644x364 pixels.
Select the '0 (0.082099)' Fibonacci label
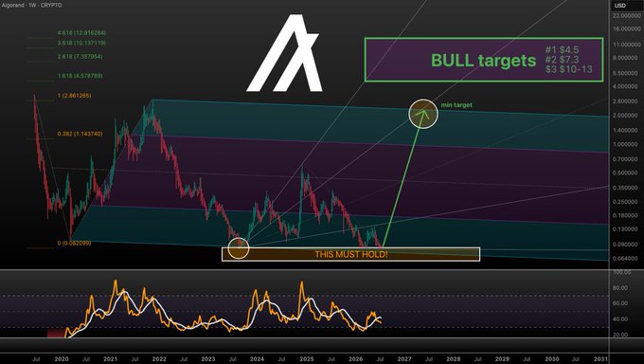pos(74,243)
